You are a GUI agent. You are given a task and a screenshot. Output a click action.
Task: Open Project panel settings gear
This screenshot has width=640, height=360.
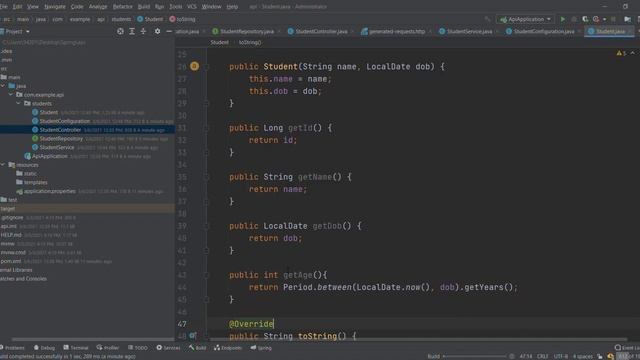coord(157,31)
